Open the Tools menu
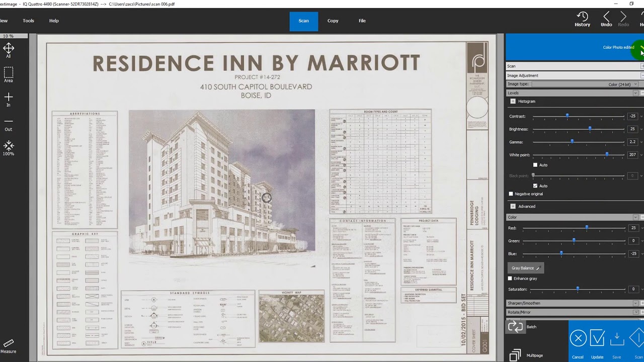Viewport: 644px width, 362px height. pyautogui.click(x=29, y=21)
